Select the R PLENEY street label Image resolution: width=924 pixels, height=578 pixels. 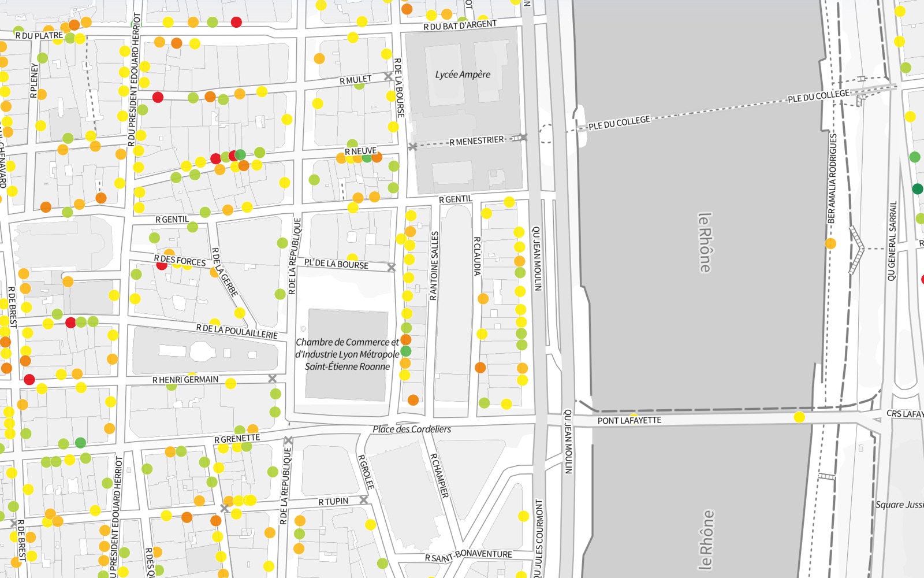33,80
